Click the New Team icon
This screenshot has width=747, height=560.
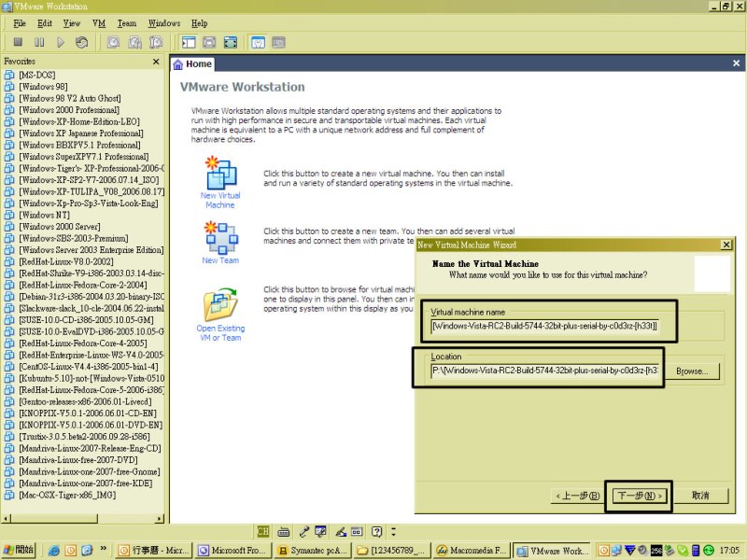(x=221, y=237)
